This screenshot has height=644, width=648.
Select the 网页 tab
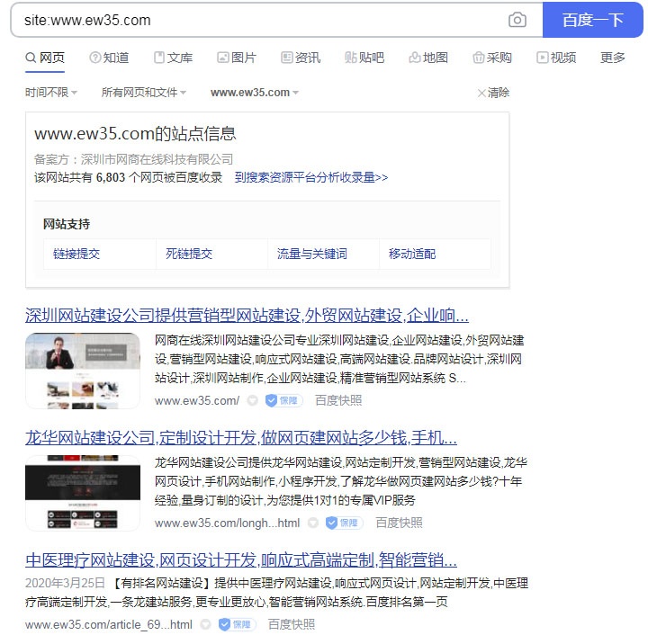[45, 58]
